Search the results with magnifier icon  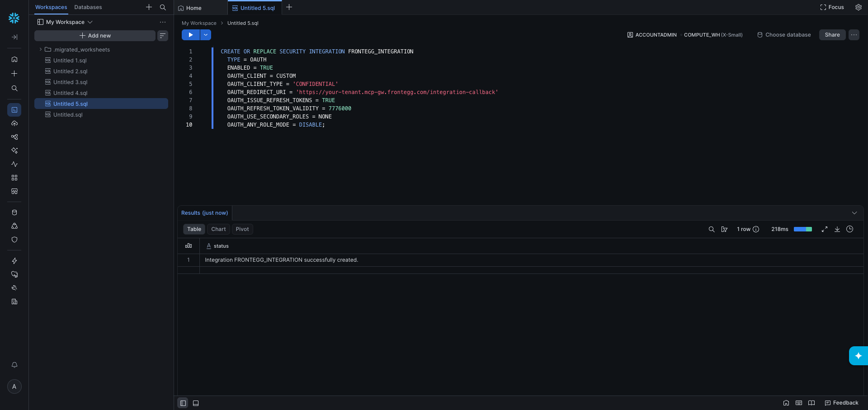click(712, 229)
